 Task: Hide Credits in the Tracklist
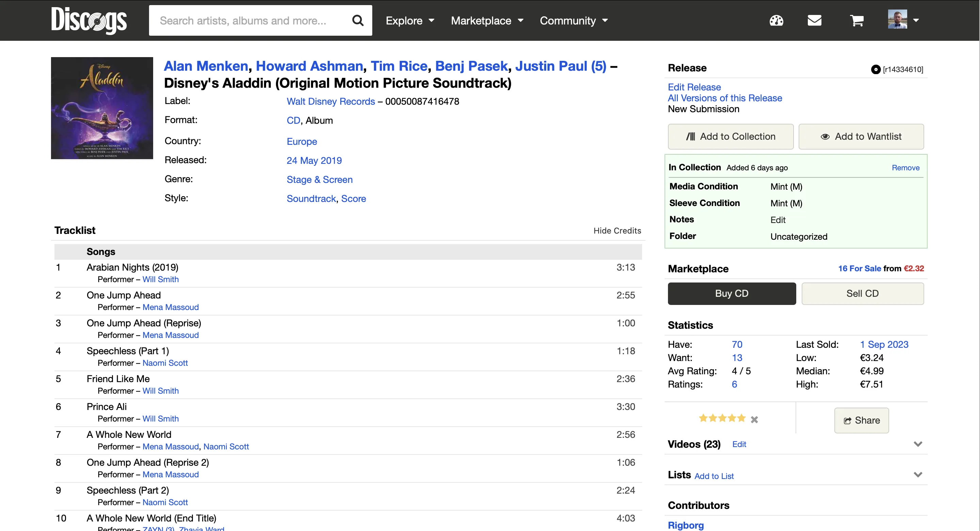(x=617, y=230)
